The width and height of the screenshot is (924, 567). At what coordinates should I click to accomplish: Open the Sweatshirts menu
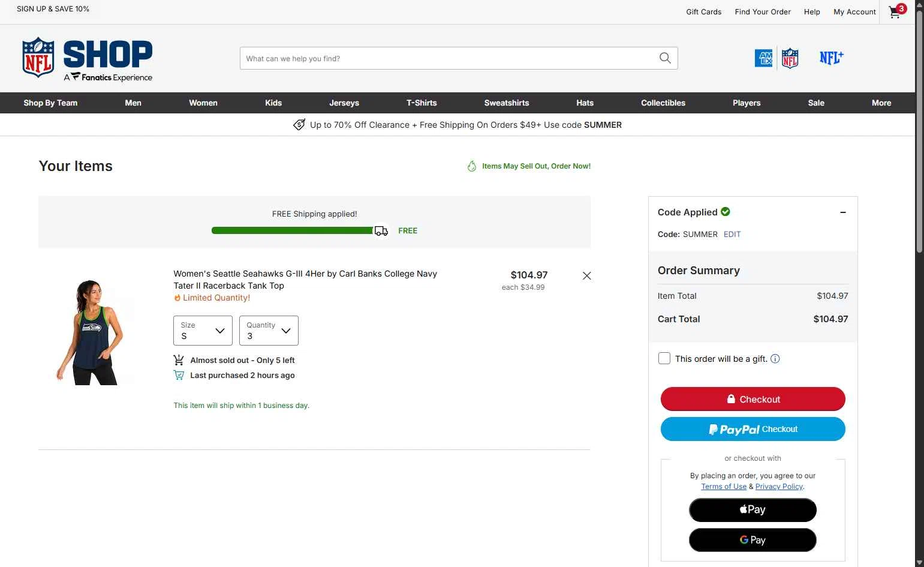point(507,103)
